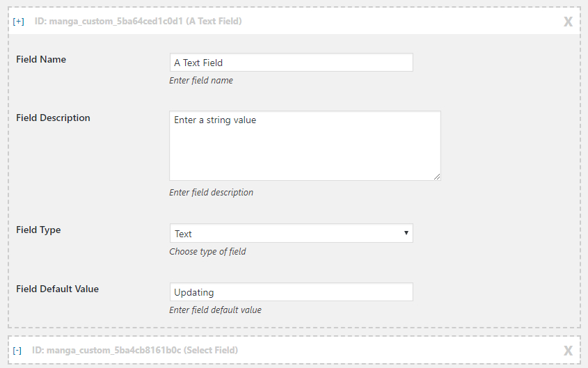
Task: Remove the A Text Field panel with X
Action: pos(568,22)
